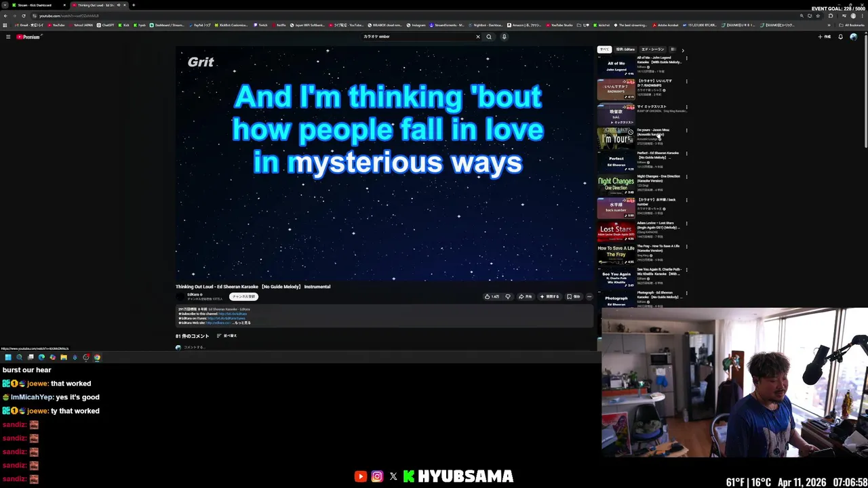Open options menu for Night Changes video
The image size is (868, 488).
[686, 178]
